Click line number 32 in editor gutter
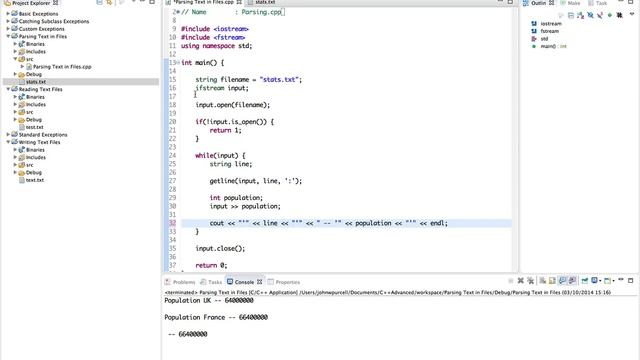 coord(172,223)
